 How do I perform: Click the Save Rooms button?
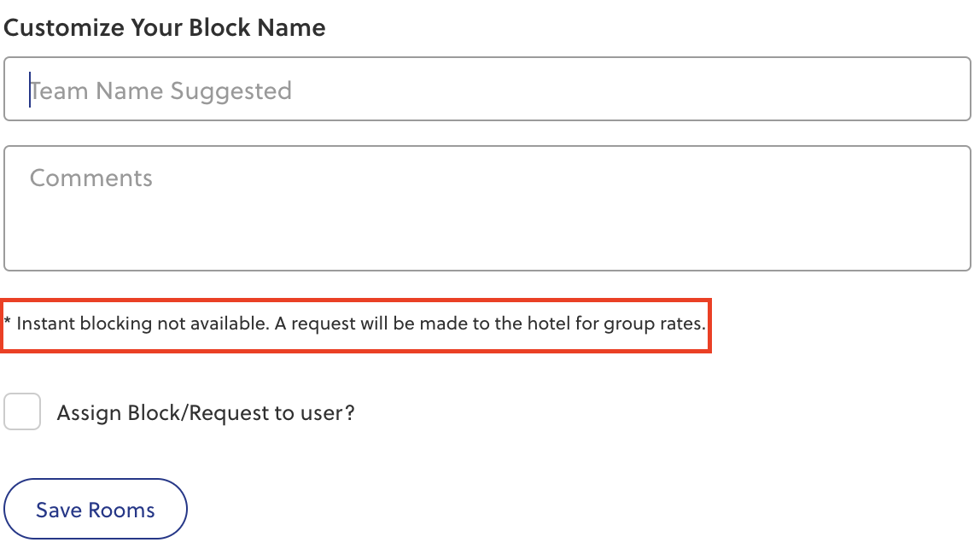[96, 510]
